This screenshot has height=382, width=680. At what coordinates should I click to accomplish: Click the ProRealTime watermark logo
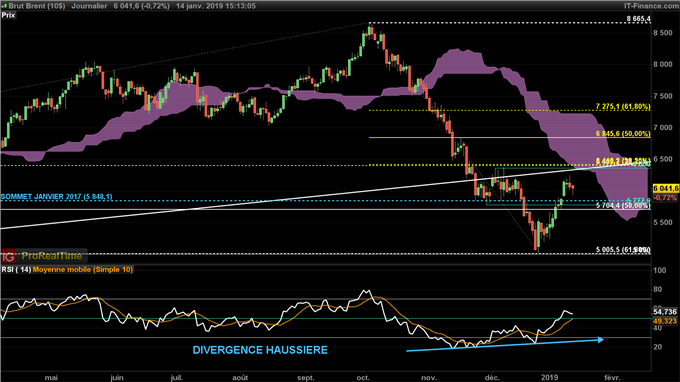point(52,256)
